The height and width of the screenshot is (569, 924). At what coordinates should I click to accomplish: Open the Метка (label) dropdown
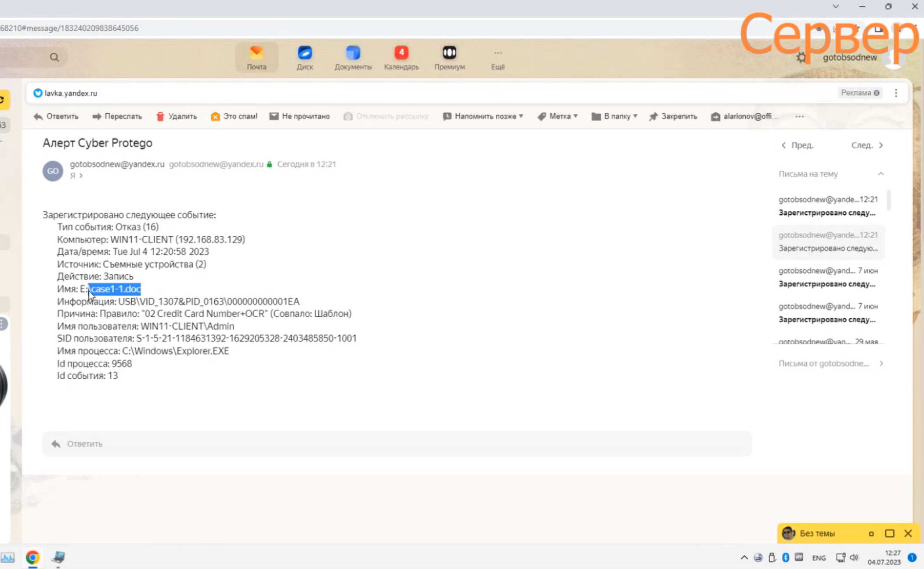558,116
